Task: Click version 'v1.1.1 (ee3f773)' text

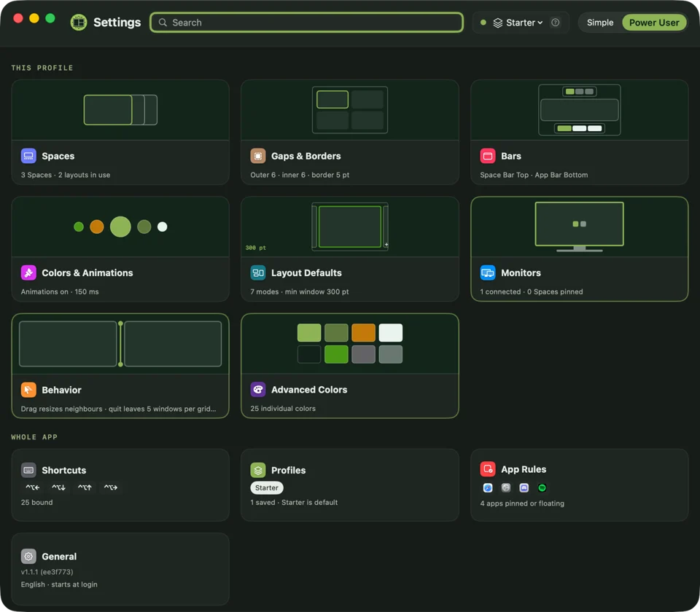Action: point(47,572)
